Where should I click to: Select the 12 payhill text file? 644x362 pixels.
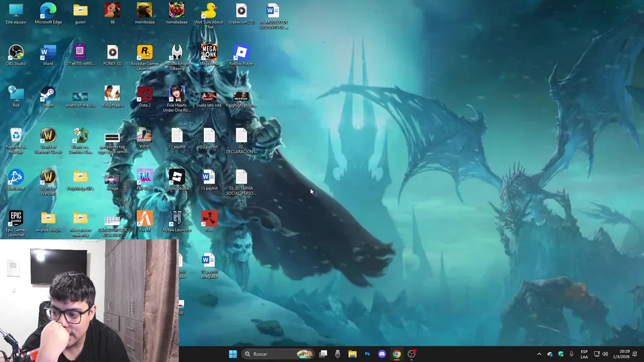point(177,138)
